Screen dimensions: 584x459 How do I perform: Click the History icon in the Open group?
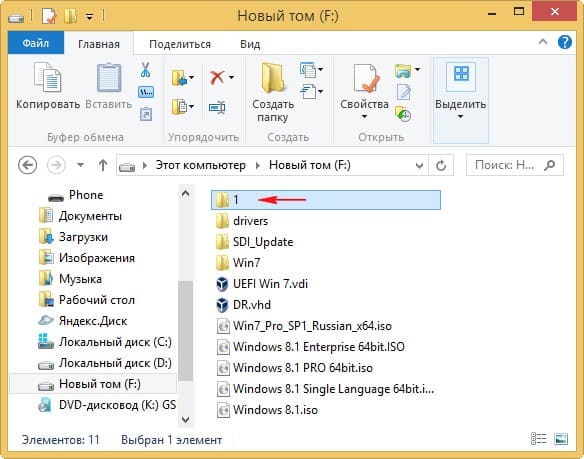[403, 114]
